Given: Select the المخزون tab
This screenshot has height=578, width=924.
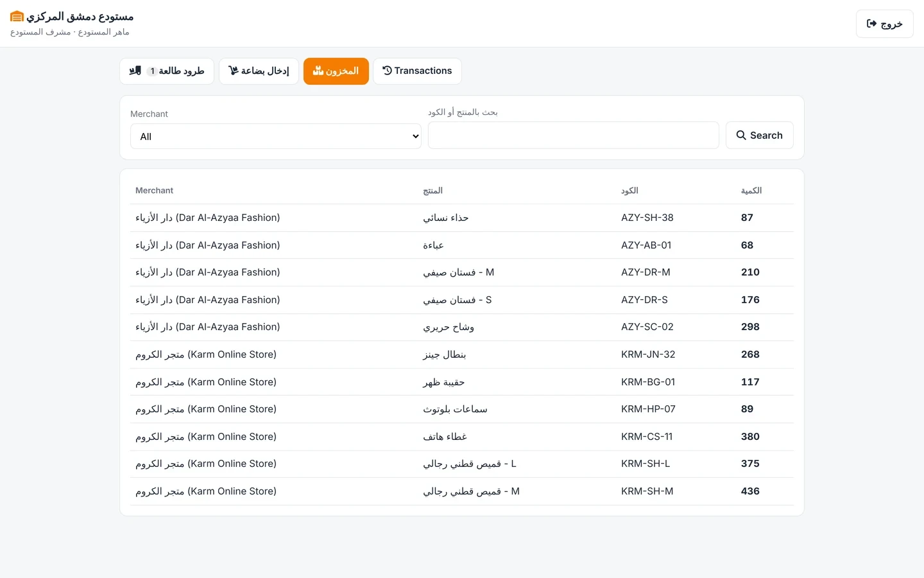Looking at the screenshot, I should click(x=336, y=71).
